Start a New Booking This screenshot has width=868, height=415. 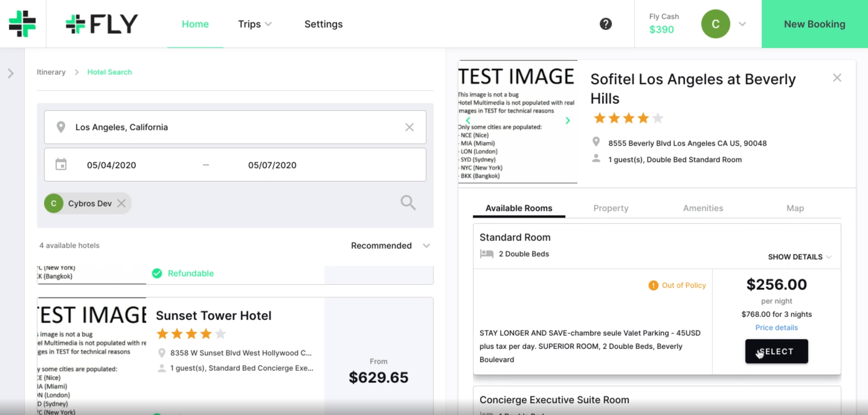point(815,24)
